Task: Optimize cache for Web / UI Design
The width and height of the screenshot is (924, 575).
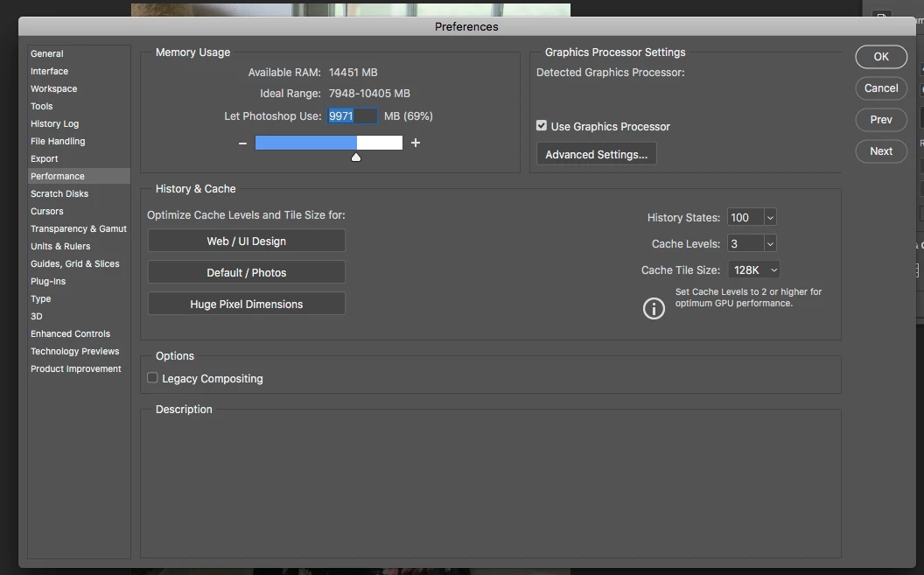Action: click(247, 241)
